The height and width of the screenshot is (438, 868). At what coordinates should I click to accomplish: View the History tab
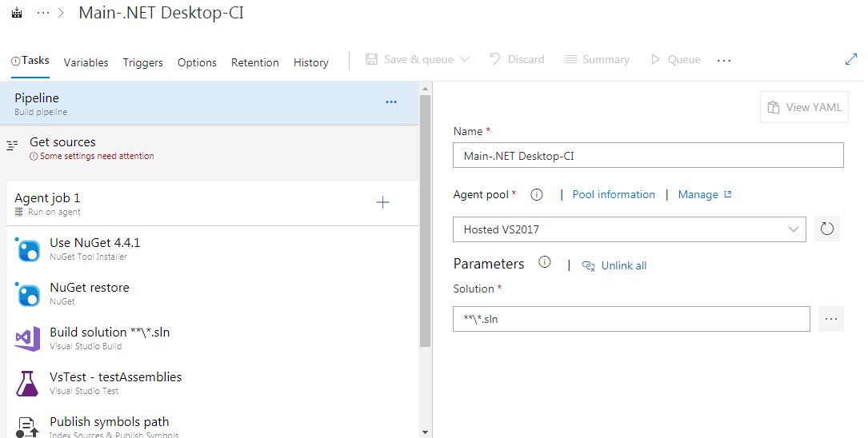[310, 62]
